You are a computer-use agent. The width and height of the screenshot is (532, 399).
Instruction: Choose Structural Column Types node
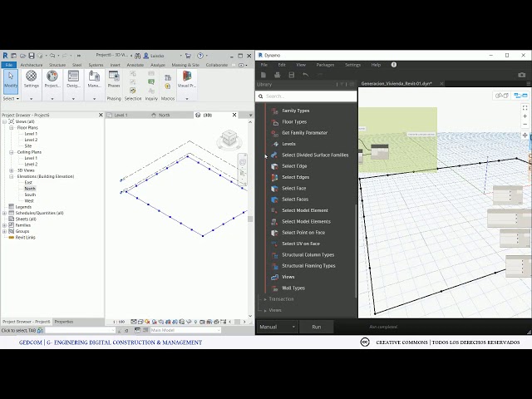[308, 255]
